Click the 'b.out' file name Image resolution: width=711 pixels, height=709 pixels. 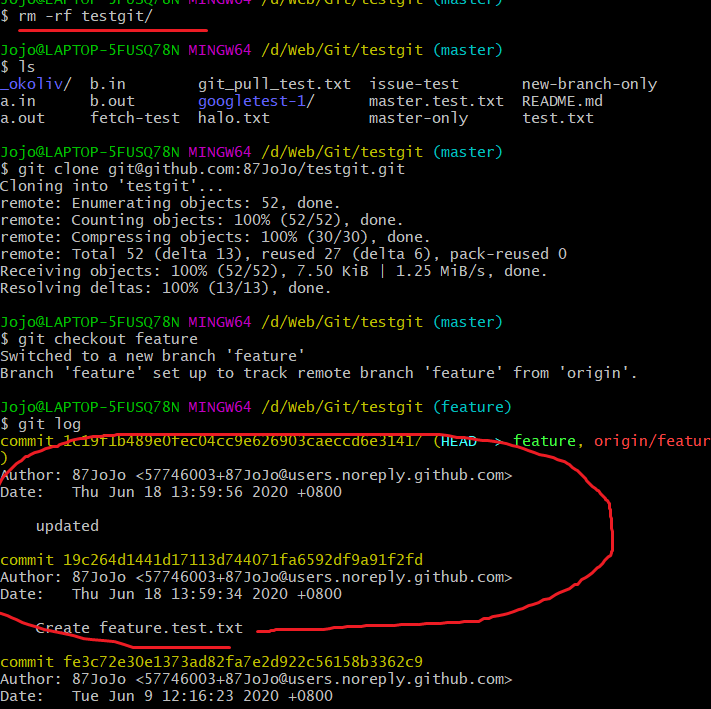[112, 101]
